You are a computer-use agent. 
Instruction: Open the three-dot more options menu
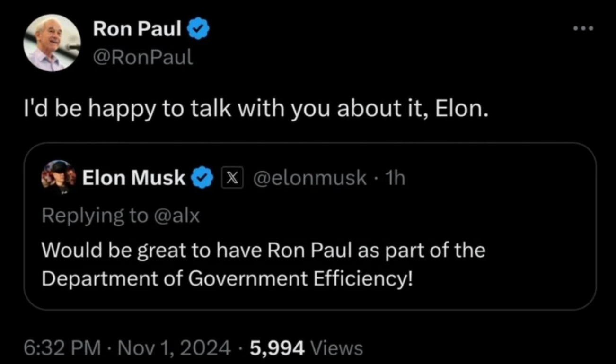(x=582, y=29)
